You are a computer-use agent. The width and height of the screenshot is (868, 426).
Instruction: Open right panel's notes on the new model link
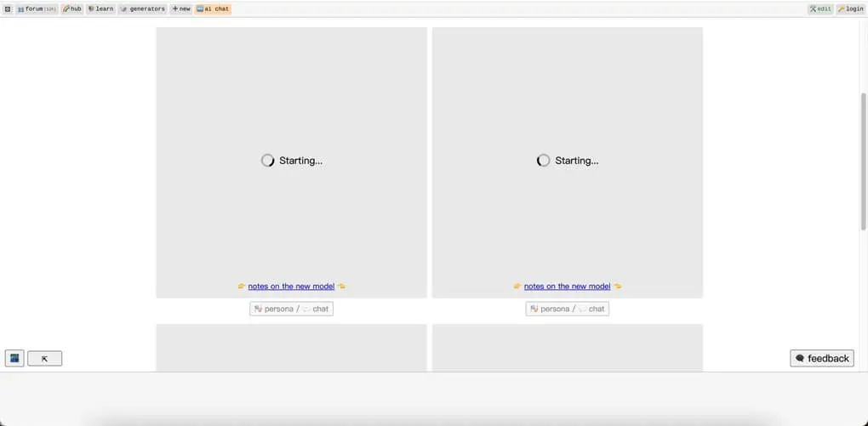tap(568, 286)
